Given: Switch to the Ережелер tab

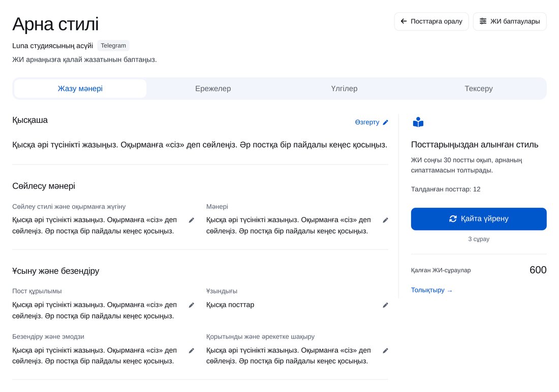Looking at the screenshot, I should click(x=213, y=88).
